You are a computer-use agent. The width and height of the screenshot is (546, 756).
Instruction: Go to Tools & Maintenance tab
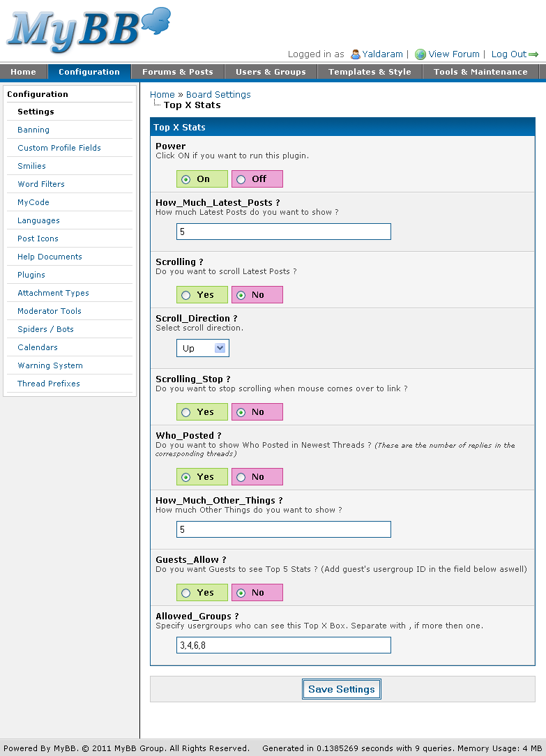pos(480,72)
